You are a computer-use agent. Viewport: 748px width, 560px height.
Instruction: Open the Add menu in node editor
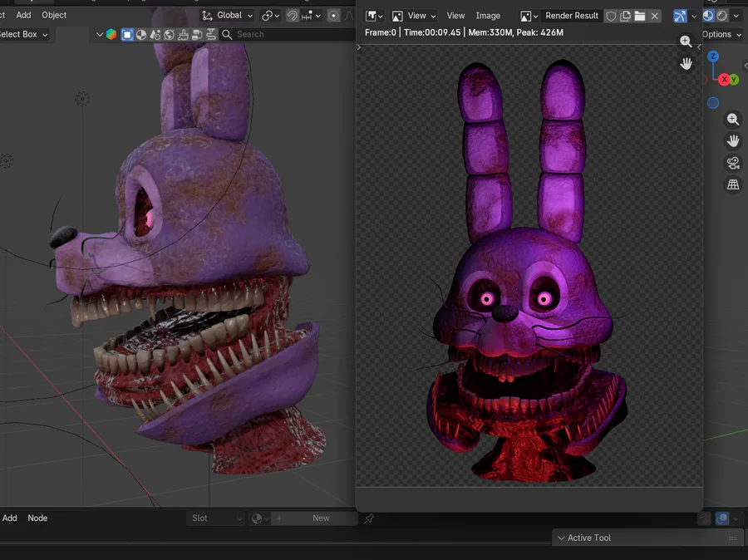coord(9,518)
